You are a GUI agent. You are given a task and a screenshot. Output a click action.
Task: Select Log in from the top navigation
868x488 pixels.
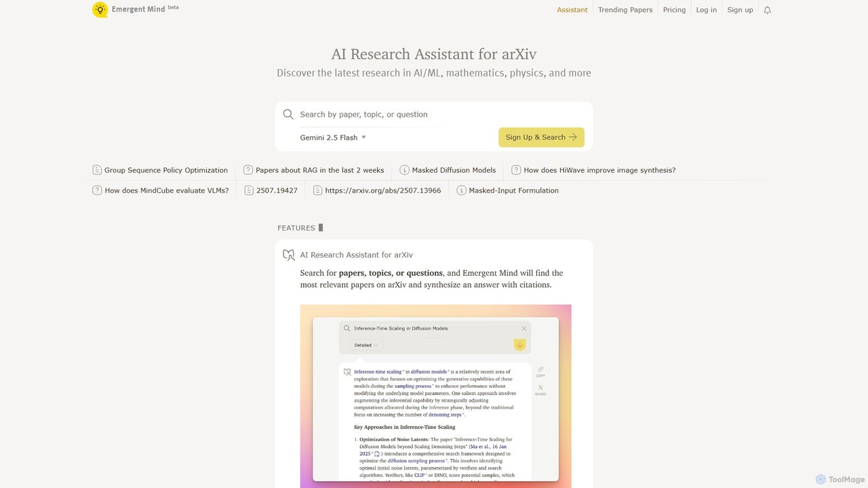point(706,10)
